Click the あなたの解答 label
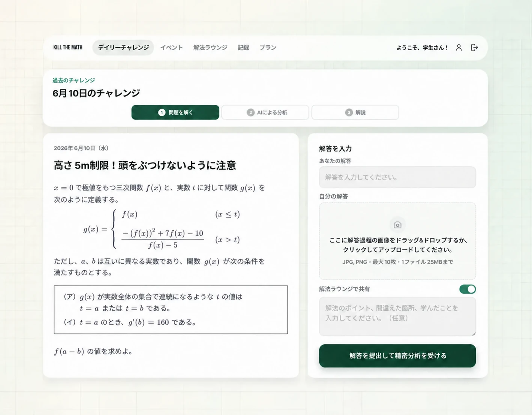This screenshot has width=532, height=415. tap(335, 161)
